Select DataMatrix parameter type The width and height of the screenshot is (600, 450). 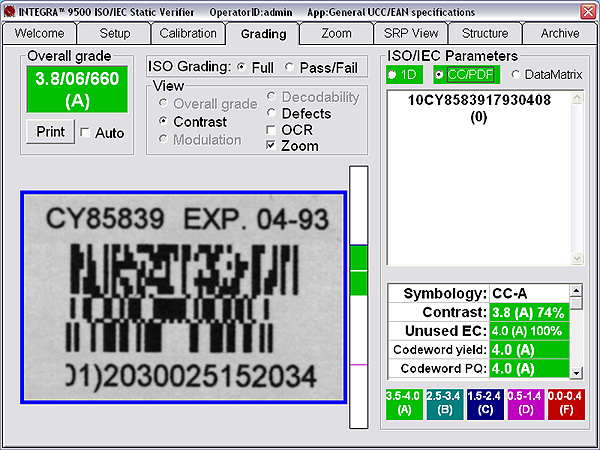pos(516,74)
